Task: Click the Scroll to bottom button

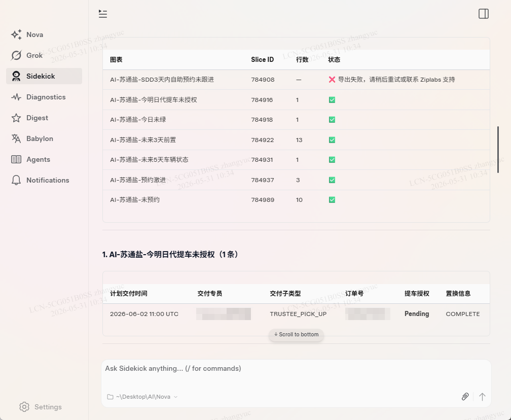Action: tap(296, 335)
